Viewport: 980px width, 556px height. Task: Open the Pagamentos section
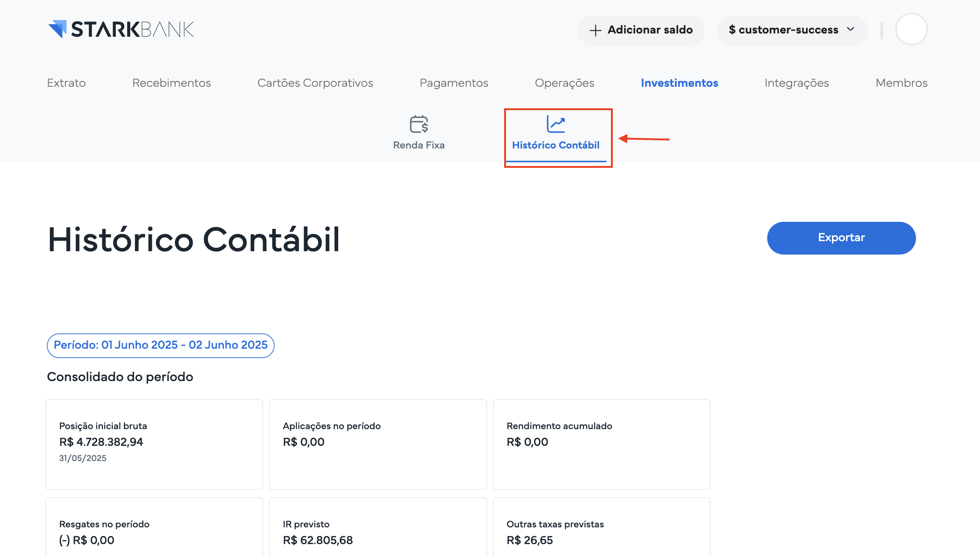tap(454, 83)
